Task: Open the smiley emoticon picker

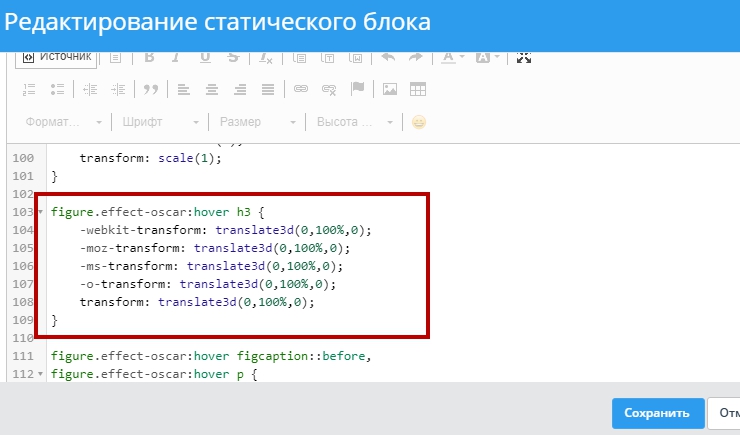Action: click(419, 122)
